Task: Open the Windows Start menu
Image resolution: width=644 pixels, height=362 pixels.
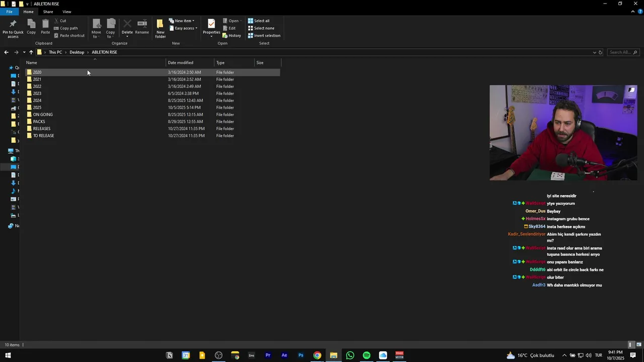Action: click(x=8, y=355)
